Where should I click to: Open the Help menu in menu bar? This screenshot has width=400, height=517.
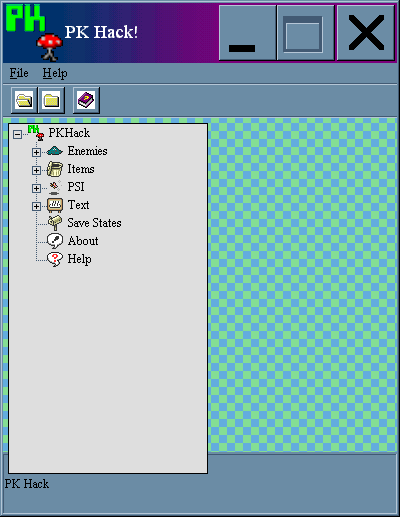55,73
